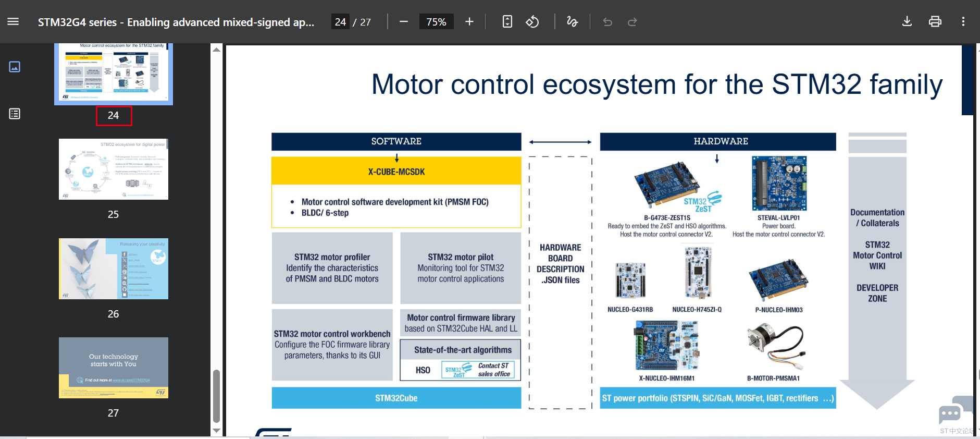The width and height of the screenshot is (980, 439).
Task: Click the B-MOTOR-PMSMA1 motor image
Action: click(776, 347)
